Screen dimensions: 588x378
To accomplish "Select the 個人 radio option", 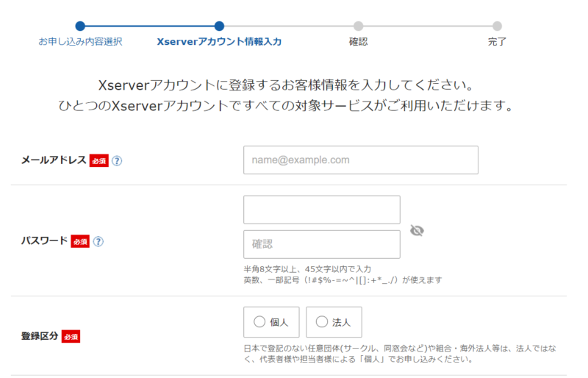I will (271, 322).
